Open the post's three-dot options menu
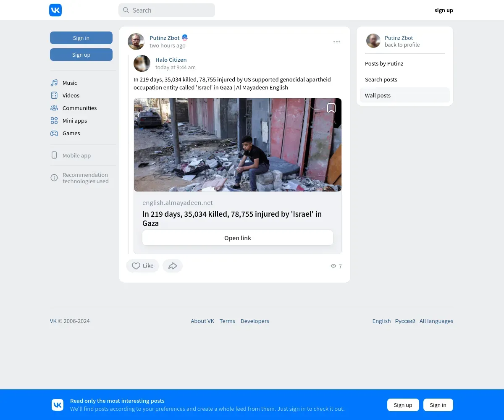 [x=337, y=42]
